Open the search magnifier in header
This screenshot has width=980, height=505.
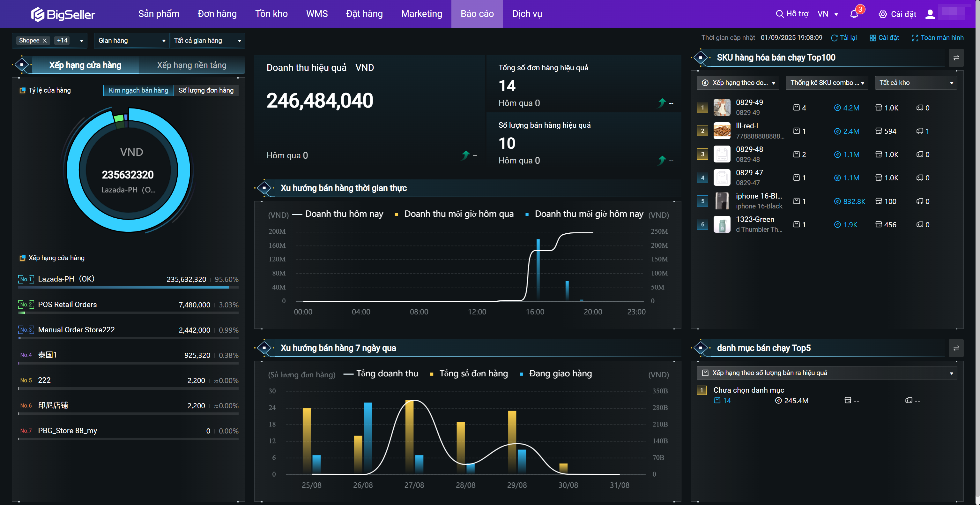tap(780, 14)
